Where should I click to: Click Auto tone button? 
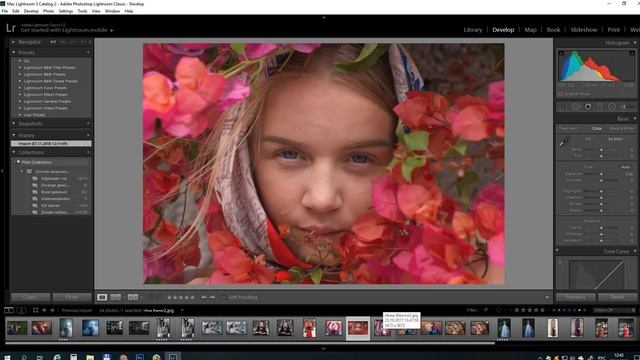pos(626,167)
